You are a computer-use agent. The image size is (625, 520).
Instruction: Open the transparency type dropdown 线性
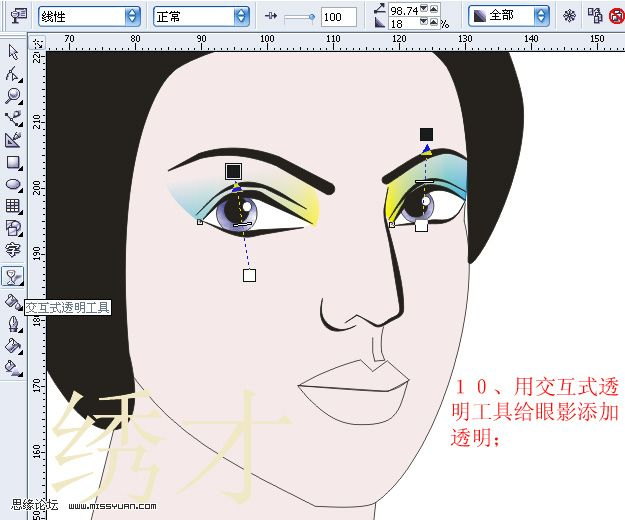[x=89, y=16]
